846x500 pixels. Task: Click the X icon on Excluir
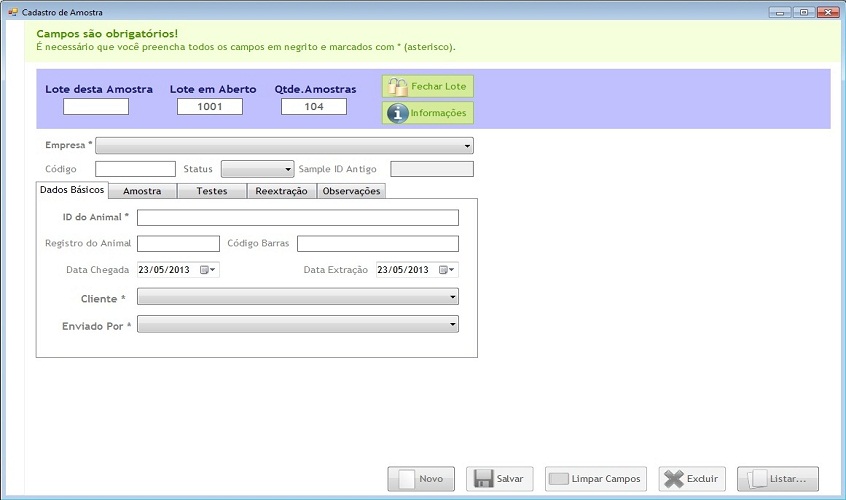674,478
